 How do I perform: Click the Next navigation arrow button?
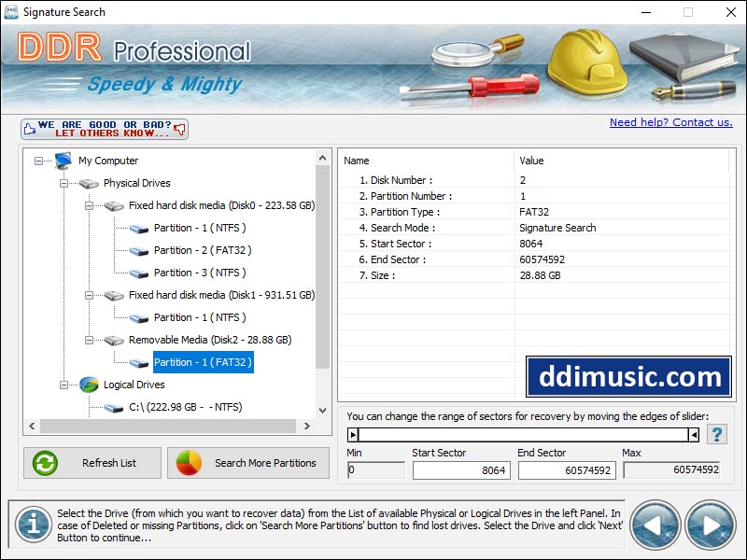tap(710, 525)
